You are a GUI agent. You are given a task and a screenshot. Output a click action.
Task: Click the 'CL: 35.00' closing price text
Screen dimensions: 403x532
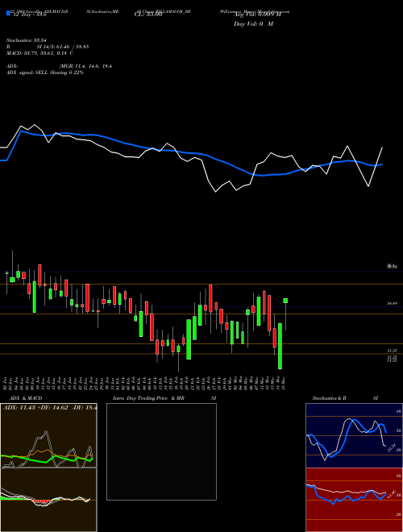[x=148, y=15]
